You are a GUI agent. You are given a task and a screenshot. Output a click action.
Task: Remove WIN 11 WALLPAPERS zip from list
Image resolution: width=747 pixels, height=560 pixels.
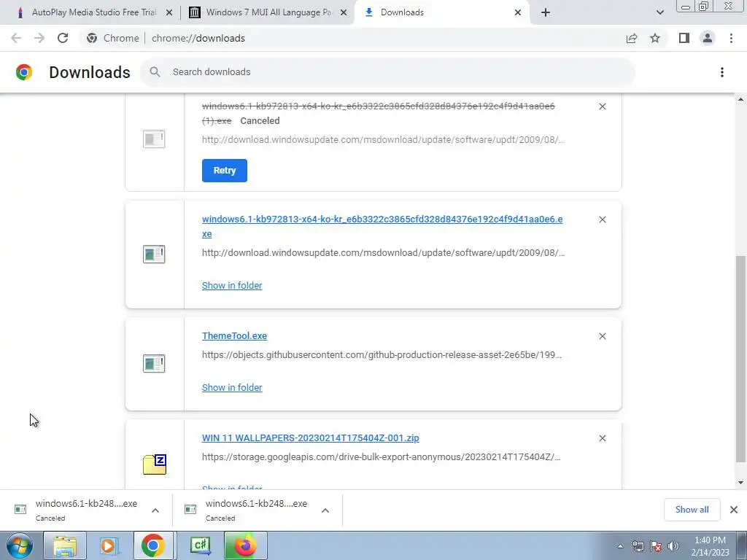[x=602, y=438]
